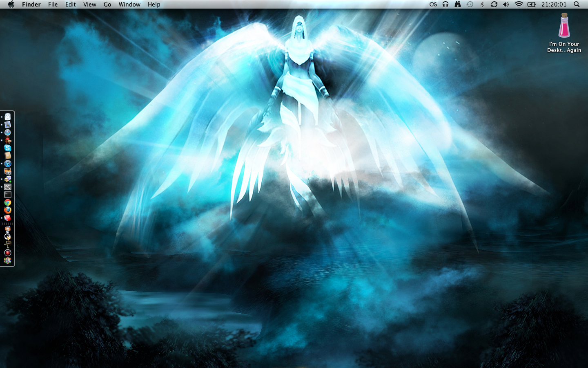This screenshot has width=588, height=368.
Task: Open Firefox from the dock
Action: pyautogui.click(x=8, y=210)
